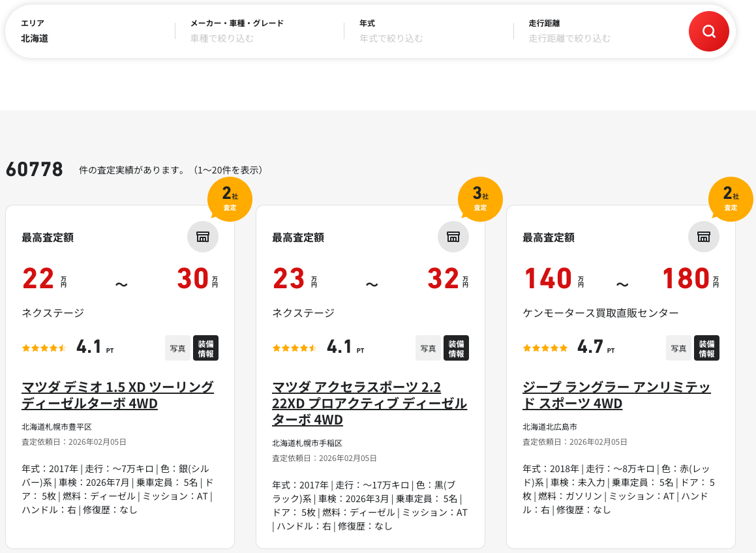Select 装備情報 on the Mazda Demio card

point(205,348)
